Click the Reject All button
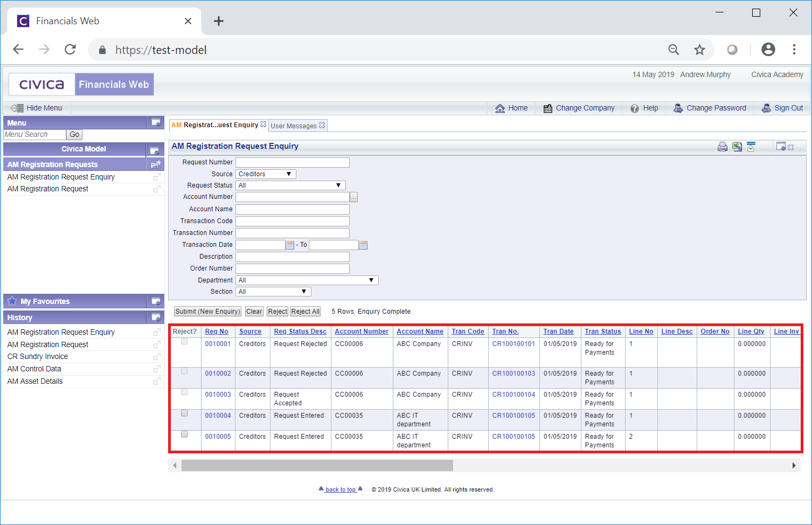Screen dimensions: 812x525 [306, 312]
